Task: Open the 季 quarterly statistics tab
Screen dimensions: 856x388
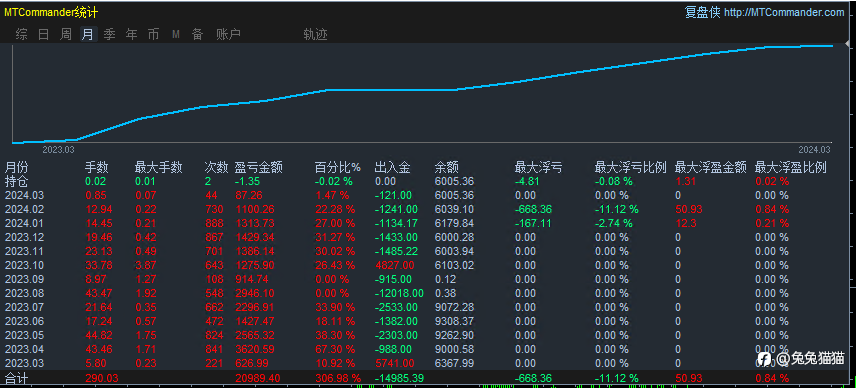Action: tap(110, 35)
